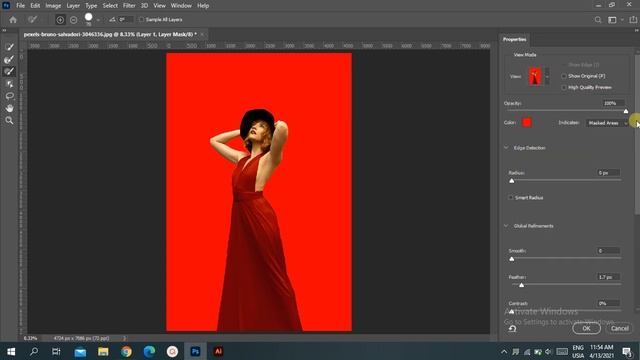Open Microsoft Edge from taskbar
The width and height of the screenshot is (640, 360).
tap(149, 351)
